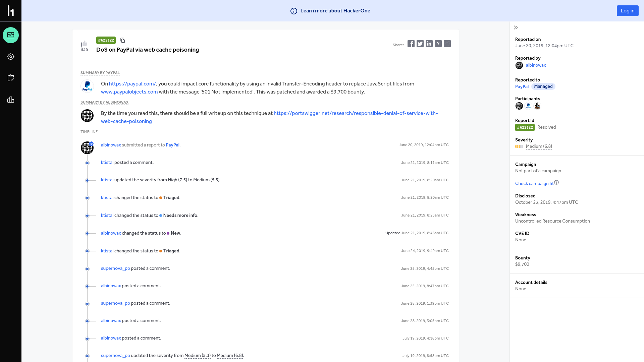Open the Opportunities target sidebar icon
Viewport: 644px width, 362px height.
(11, 57)
